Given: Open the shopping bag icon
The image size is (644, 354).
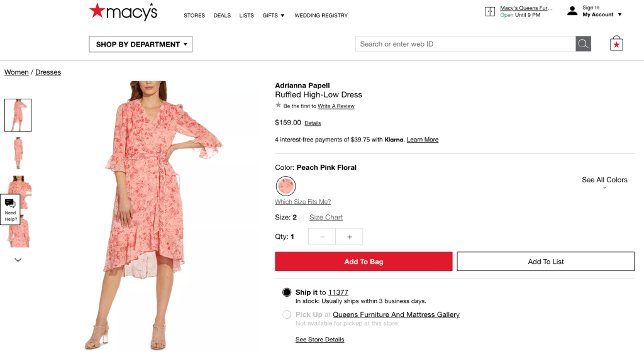Looking at the screenshot, I should pos(616,43).
